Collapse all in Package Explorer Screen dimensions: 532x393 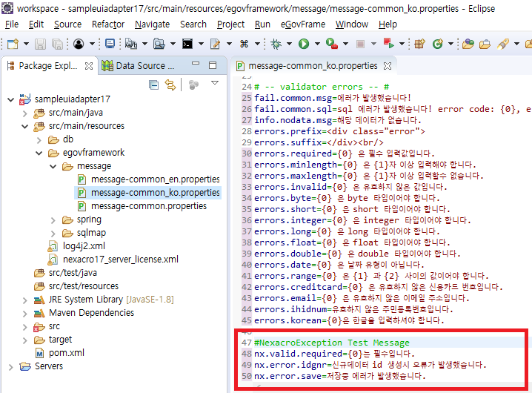coord(153,85)
